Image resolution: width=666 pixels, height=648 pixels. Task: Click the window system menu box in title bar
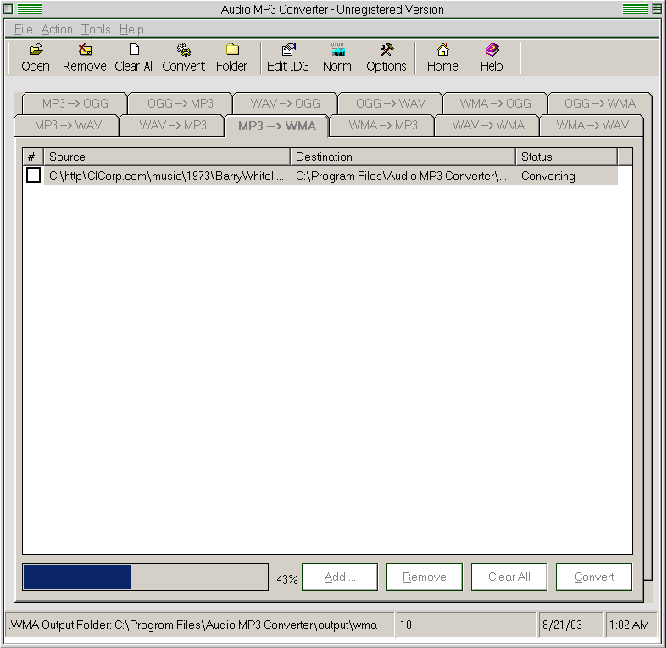point(8,9)
